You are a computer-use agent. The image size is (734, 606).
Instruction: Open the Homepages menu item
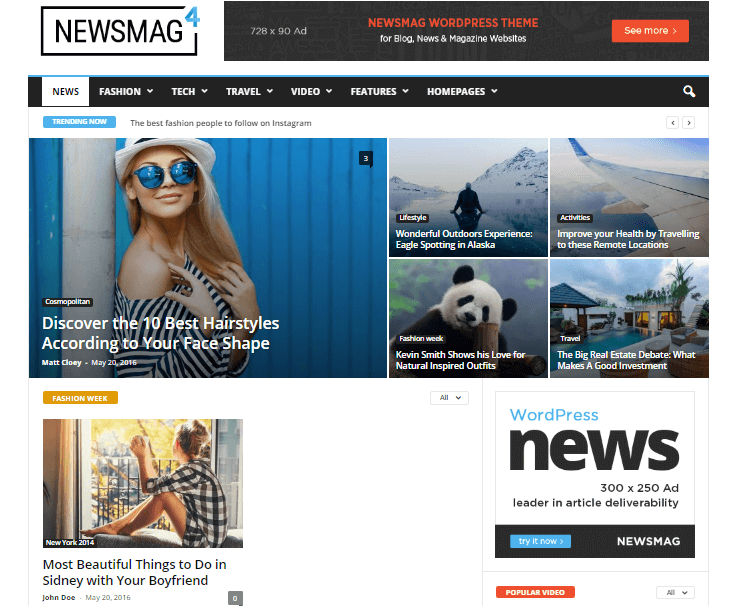[x=455, y=92]
